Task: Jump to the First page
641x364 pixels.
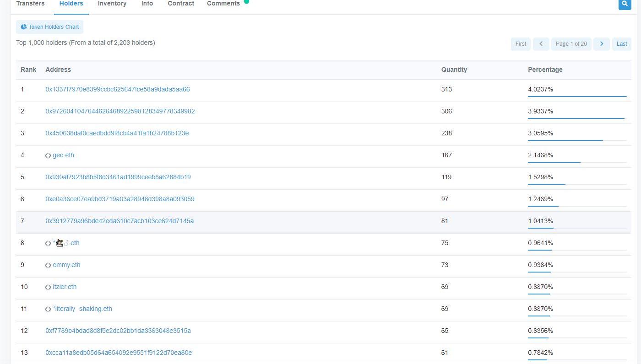Action: pos(521,44)
